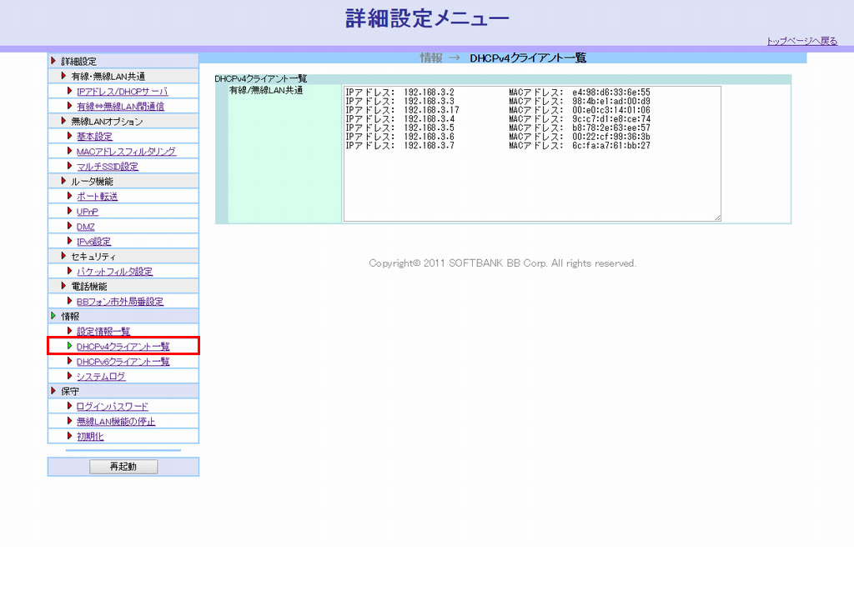Open IPアドレス/DHCPサーバ settings link
Screen dimensions: 854x616
coord(122,92)
